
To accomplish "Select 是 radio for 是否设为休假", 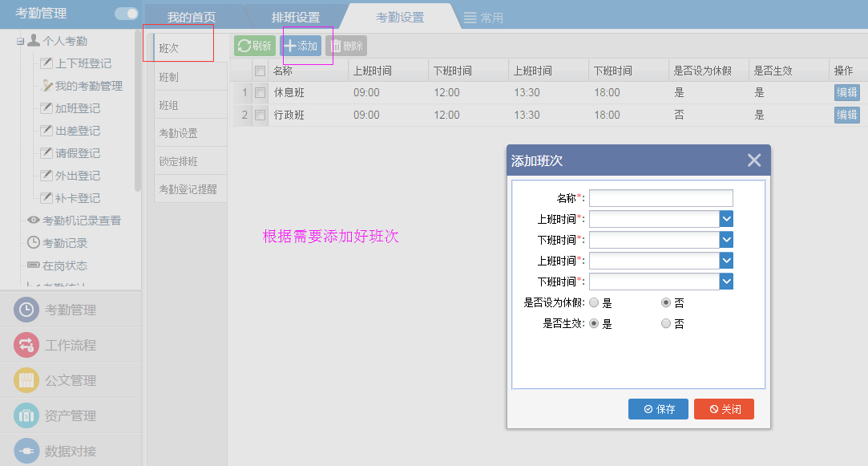I will [594, 303].
